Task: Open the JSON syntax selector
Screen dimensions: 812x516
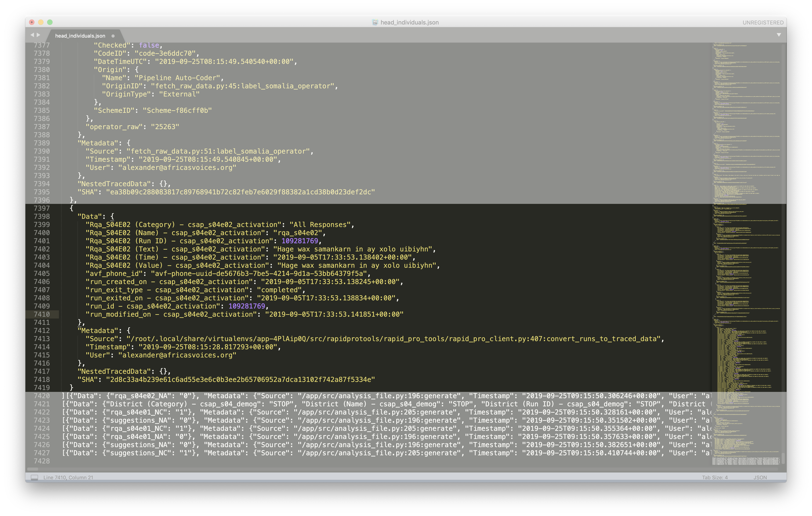Action: click(760, 477)
